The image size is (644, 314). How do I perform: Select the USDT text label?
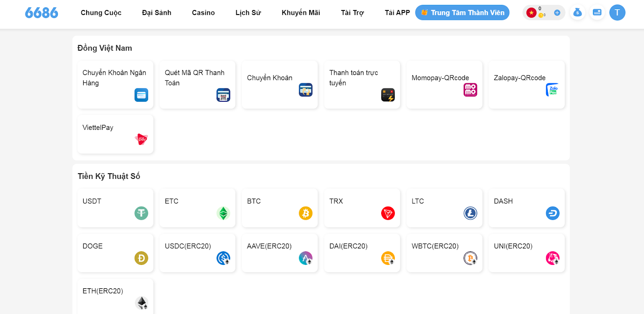(92, 201)
